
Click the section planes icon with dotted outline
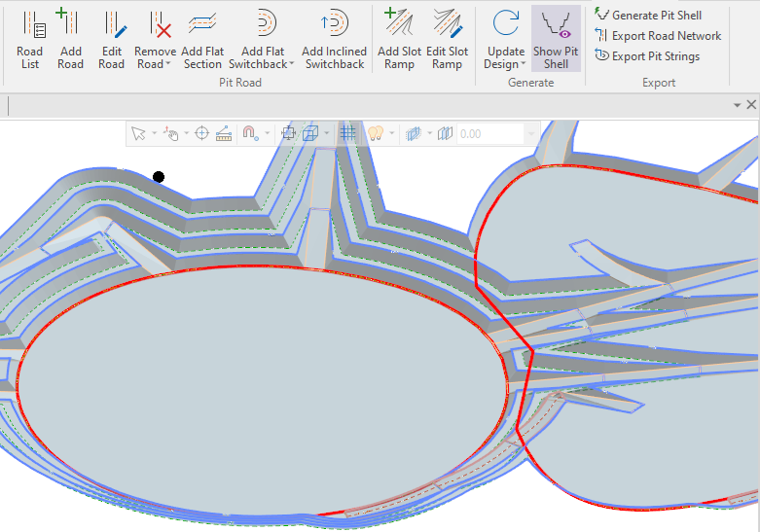coord(414,133)
